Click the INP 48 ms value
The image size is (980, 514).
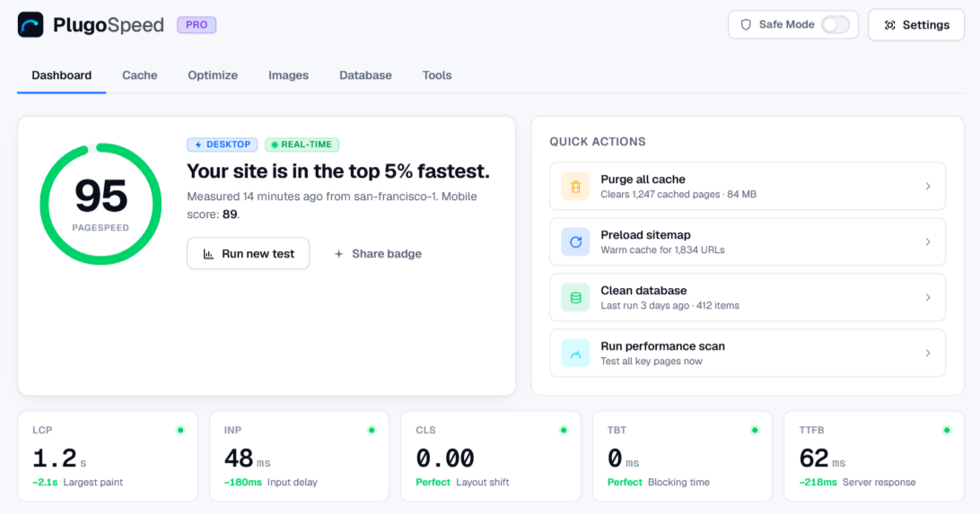(248, 459)
